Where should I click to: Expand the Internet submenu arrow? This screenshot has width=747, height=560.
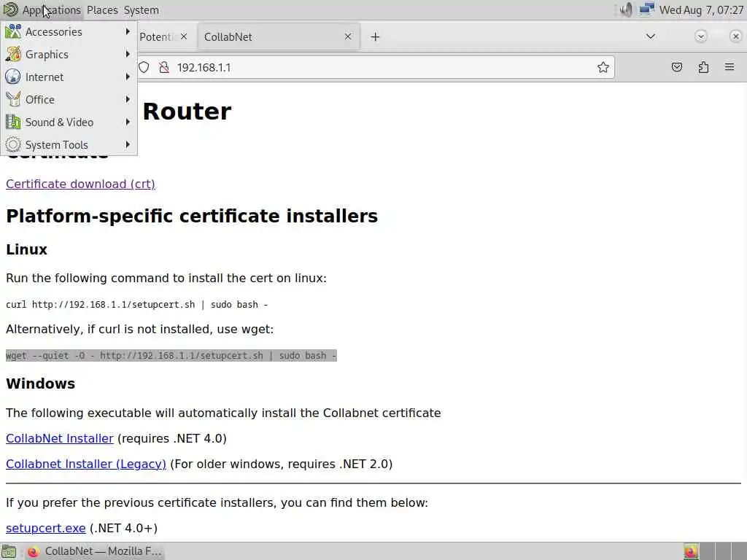click(128, 77)
